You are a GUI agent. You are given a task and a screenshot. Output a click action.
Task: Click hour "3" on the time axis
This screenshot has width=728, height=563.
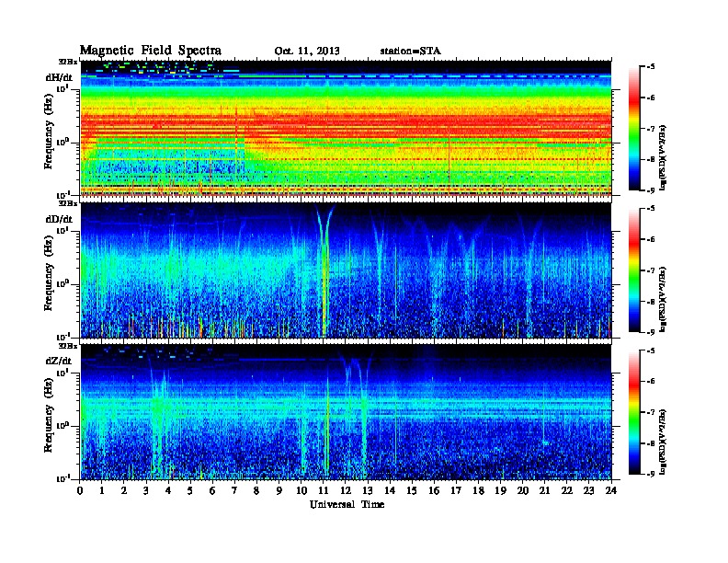click(x=146, y=490)
